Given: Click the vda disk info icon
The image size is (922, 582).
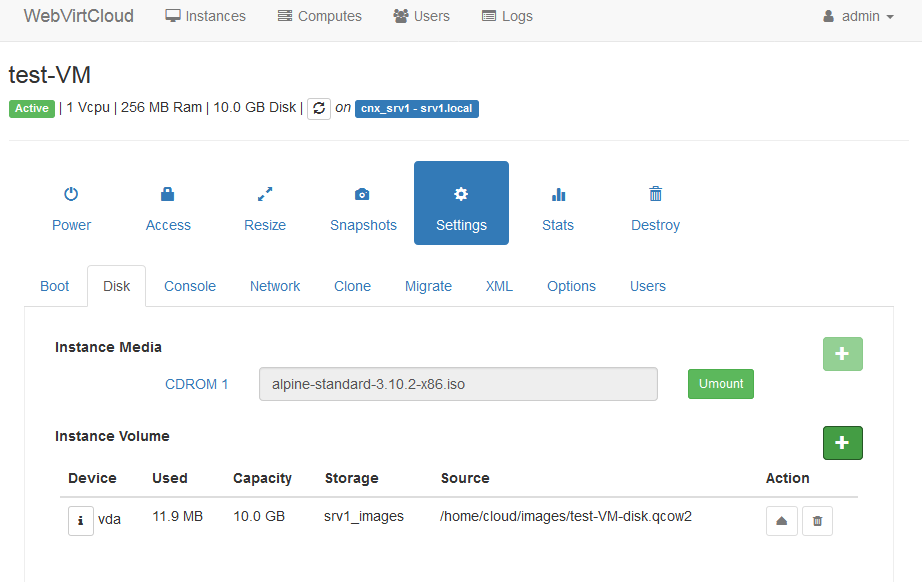Looking at the screenshot, I should [81, 521].
